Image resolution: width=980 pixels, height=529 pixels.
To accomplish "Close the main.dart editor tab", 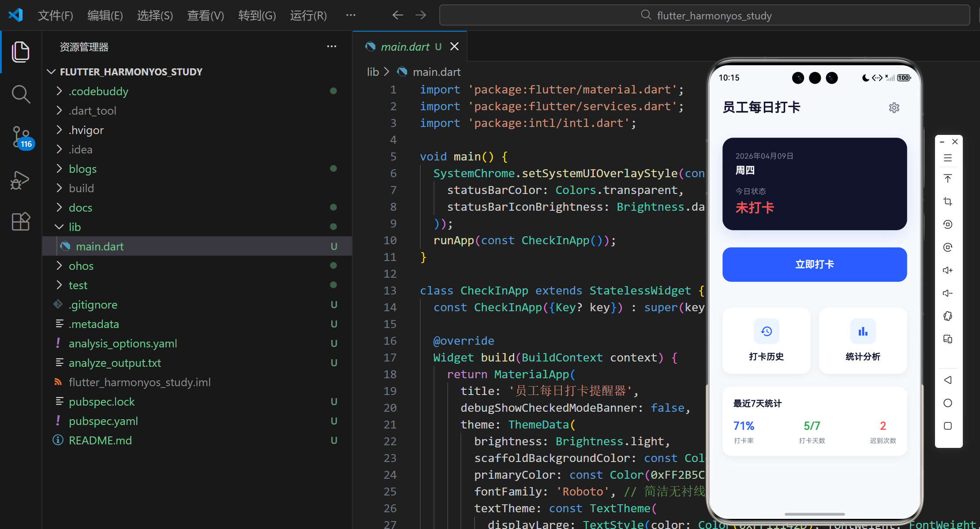I will click(x=454, y=47).
